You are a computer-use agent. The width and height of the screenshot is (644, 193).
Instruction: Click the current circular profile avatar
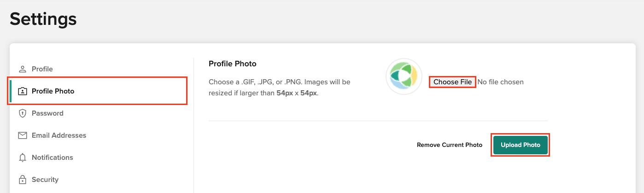click(404, 76)
